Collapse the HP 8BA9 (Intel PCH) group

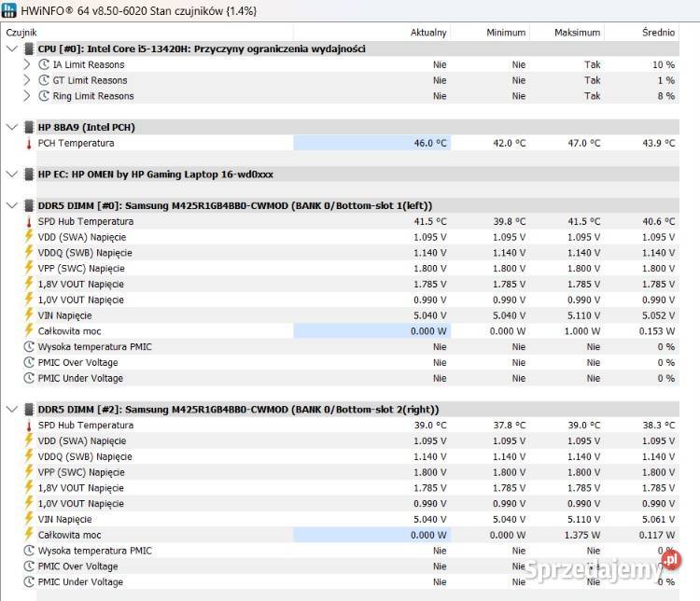[12, 127]
